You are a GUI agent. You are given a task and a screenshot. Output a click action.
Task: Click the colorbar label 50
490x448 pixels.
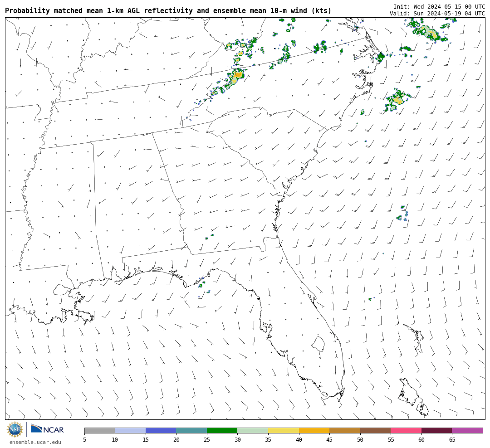360,440
